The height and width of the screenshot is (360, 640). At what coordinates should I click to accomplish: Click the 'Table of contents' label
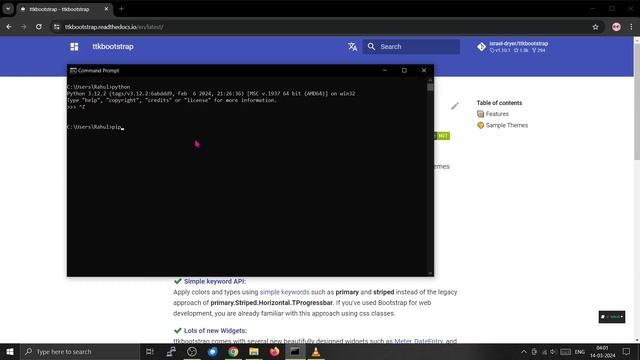(x=499, y=103)
